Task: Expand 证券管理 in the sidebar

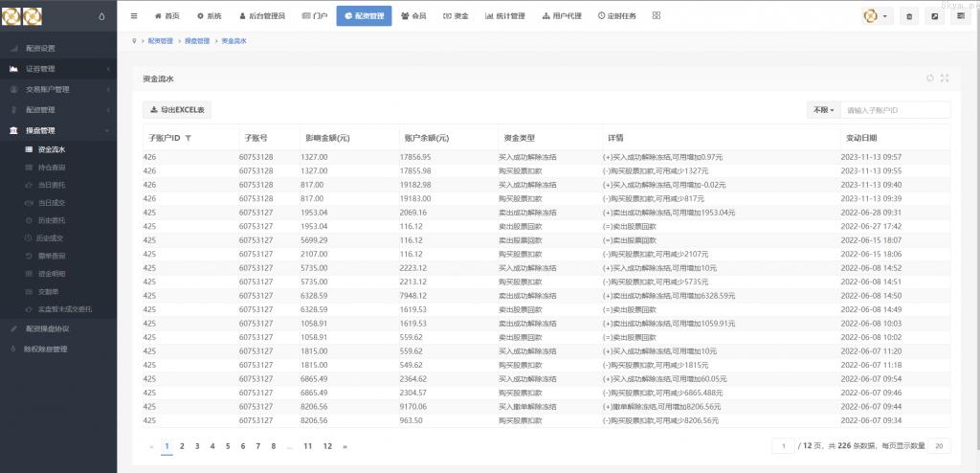Action: [x=57, y=69]
